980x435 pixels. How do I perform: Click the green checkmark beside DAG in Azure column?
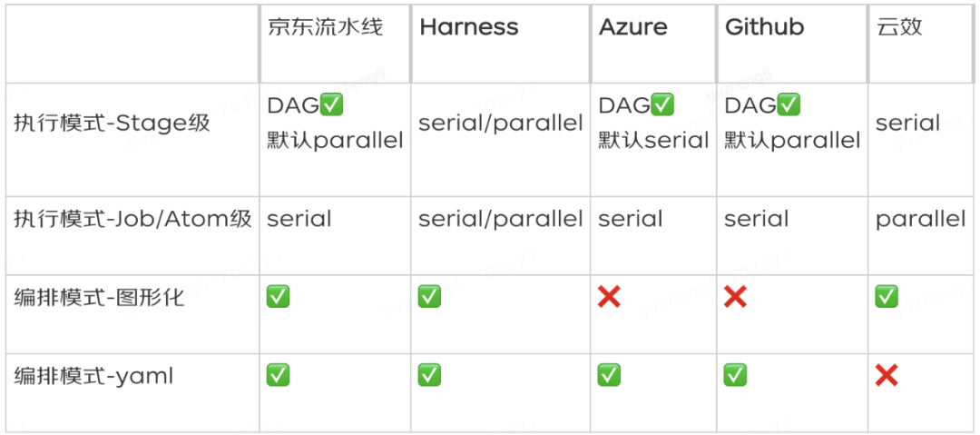(x=662, y=105)
